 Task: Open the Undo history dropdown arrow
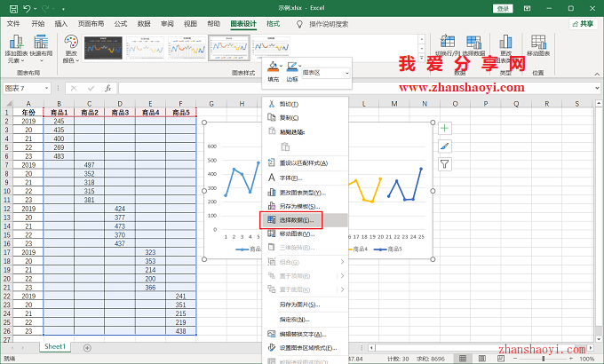(x=35, y=9)
